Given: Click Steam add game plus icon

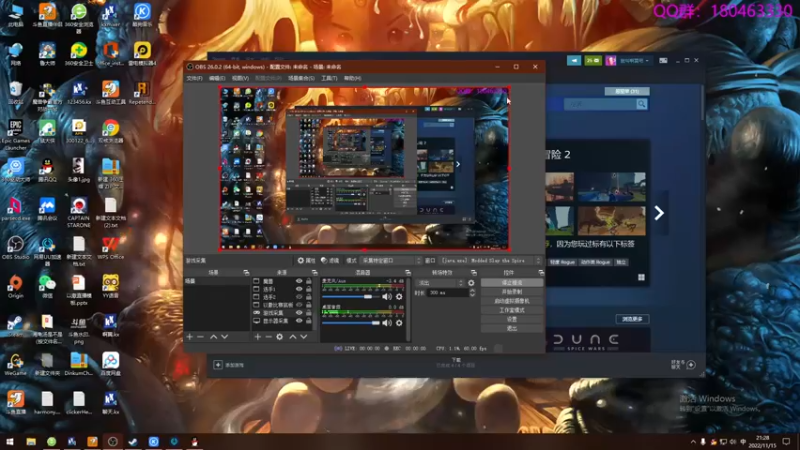Looking at the screenshot, I should click(218, 365).
